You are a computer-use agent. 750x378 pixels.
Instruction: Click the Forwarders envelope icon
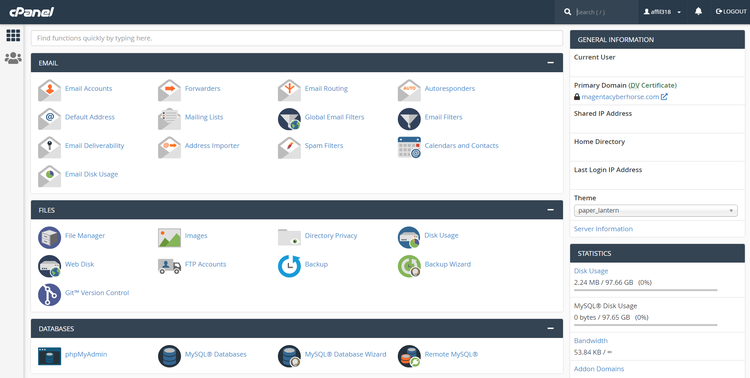coord(169,90)
